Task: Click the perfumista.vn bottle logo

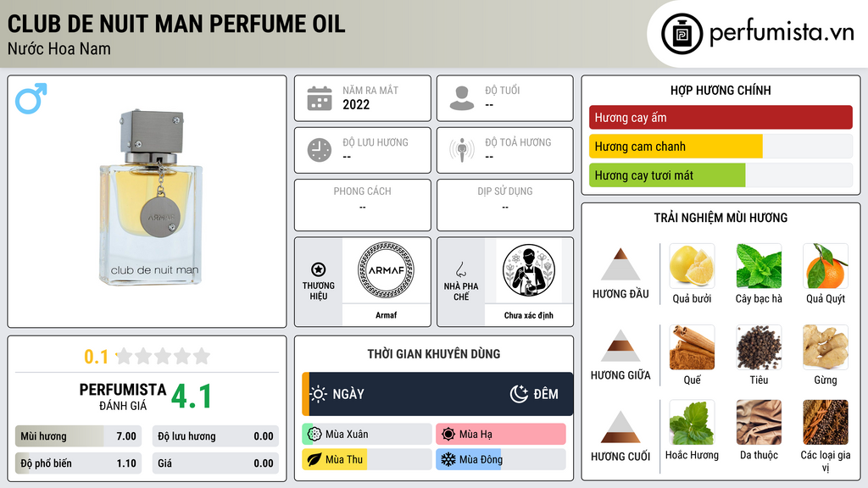Action: (x=682, y=34)
